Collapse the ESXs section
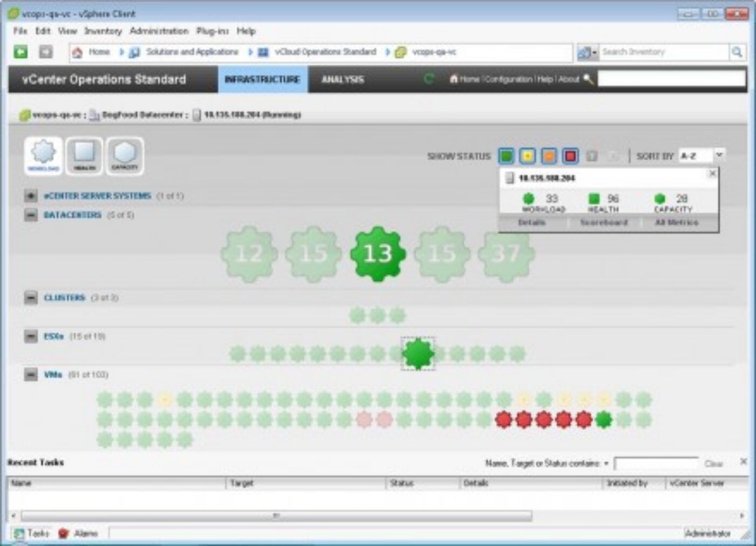Viewport: 756px width, 546px height. click(x=31, y=336)
